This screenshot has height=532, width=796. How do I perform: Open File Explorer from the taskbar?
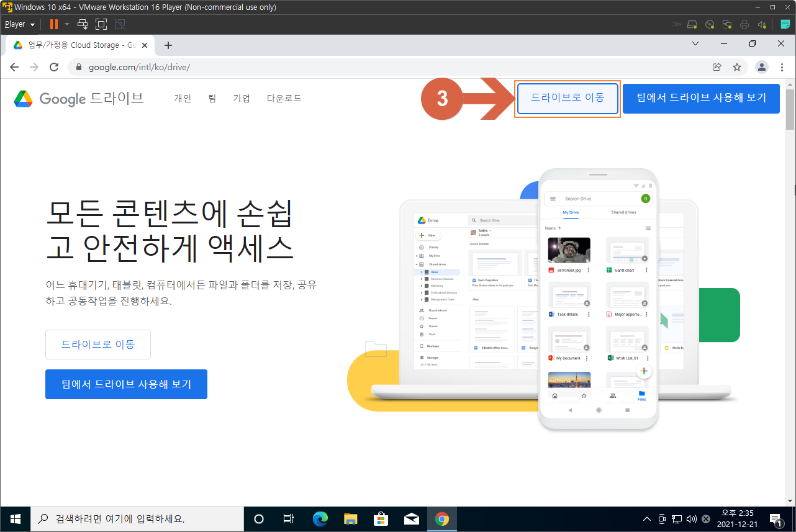pos(350,519)
